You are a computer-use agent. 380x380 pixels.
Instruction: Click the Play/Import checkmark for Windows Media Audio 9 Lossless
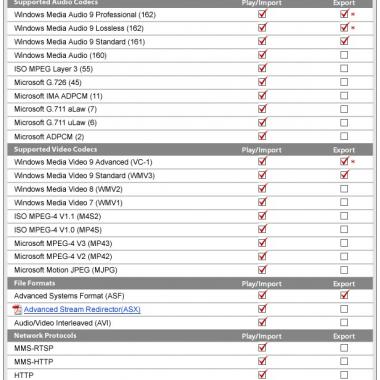(263, 27)
